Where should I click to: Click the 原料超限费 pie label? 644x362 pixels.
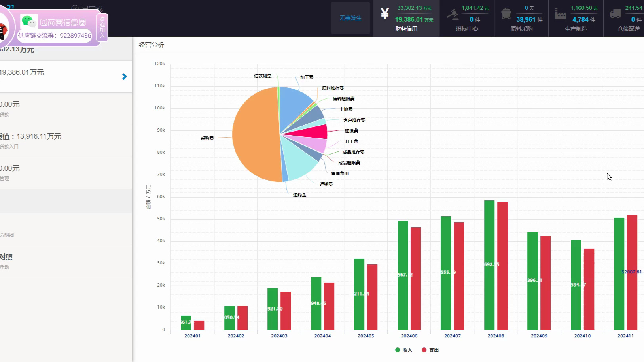tap(343, 99)
